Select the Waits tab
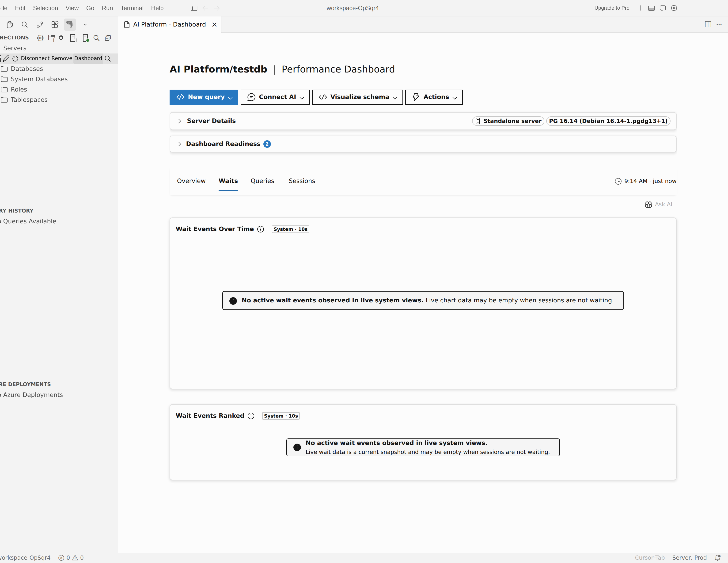Screen dimensions: 728x563 (x=228, y=181)
